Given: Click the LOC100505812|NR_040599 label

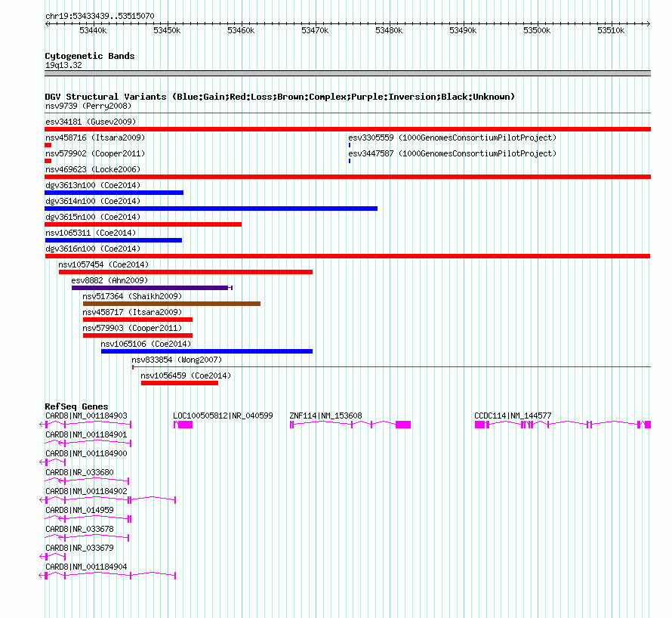Looking at the screenshot, I should click(x=223, y=416).
